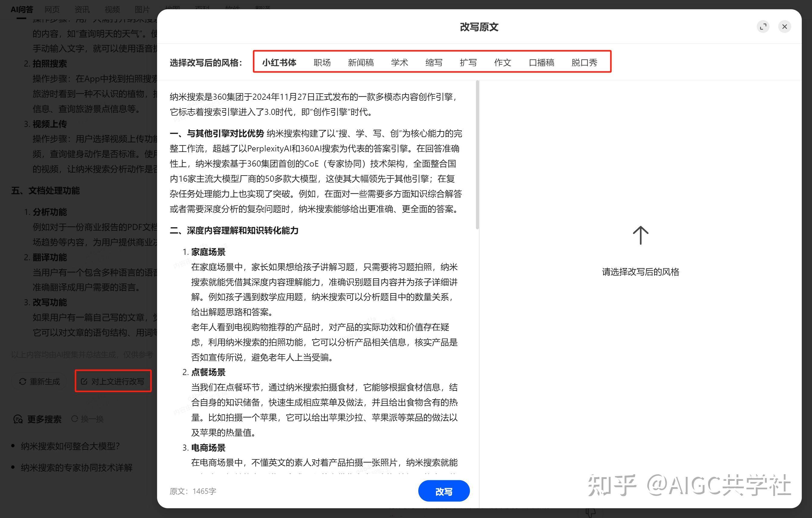The width and height of the screenshot is (812, 518).
Task: Open the 图片 search tab
Action: click(x=142, y=9)
